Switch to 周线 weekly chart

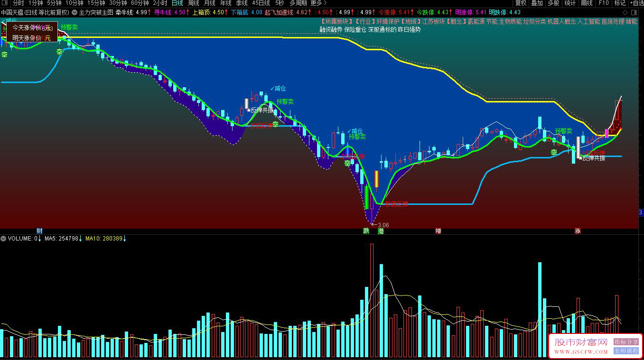point(194,3)
